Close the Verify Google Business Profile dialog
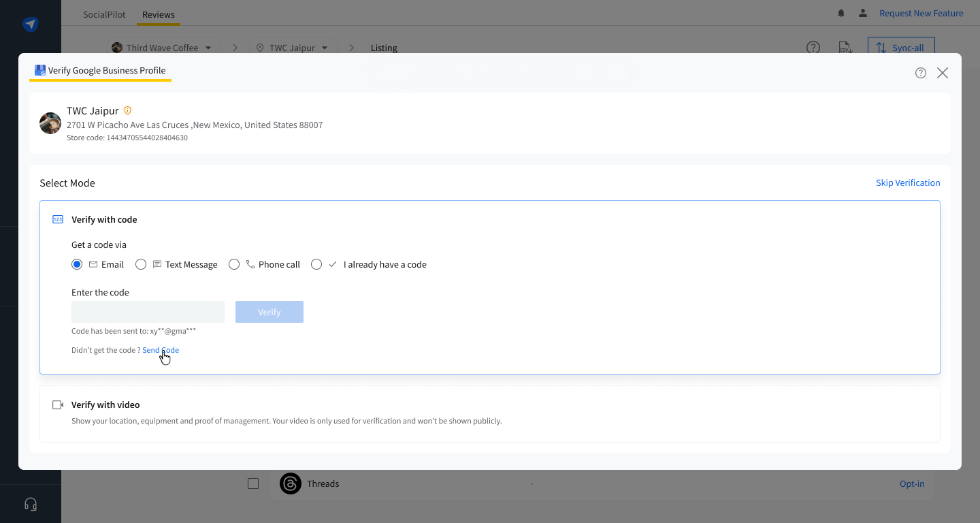This screenshot has width=980, height=523. (x=943, y=73)
